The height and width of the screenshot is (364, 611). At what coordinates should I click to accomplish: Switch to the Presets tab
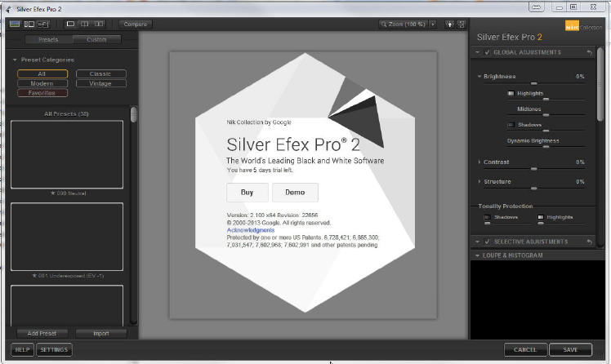pos(48,40)
